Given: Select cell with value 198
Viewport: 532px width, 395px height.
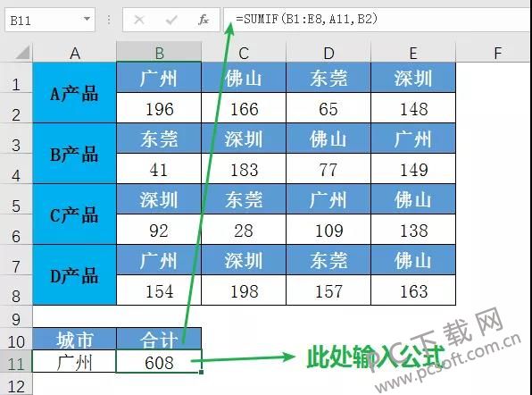Looking at the screenshot, I should coord(244,290).
